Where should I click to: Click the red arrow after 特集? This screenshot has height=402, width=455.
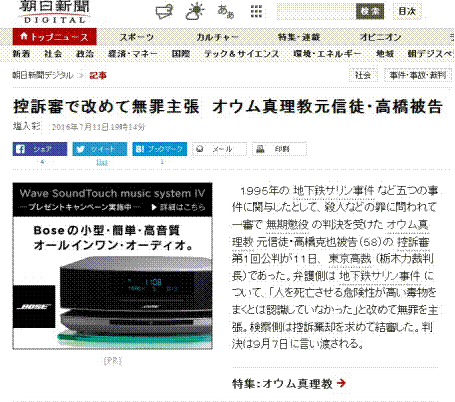click(341, 383)
